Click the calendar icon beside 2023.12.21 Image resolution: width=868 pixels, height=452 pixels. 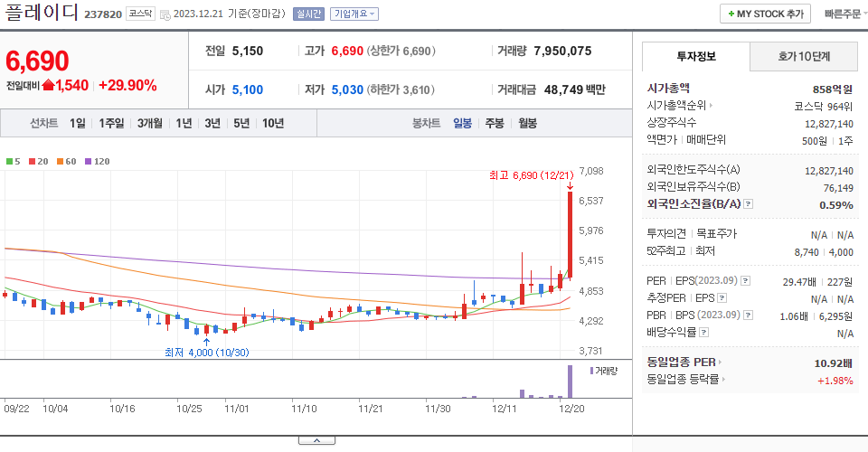point(165,14)
